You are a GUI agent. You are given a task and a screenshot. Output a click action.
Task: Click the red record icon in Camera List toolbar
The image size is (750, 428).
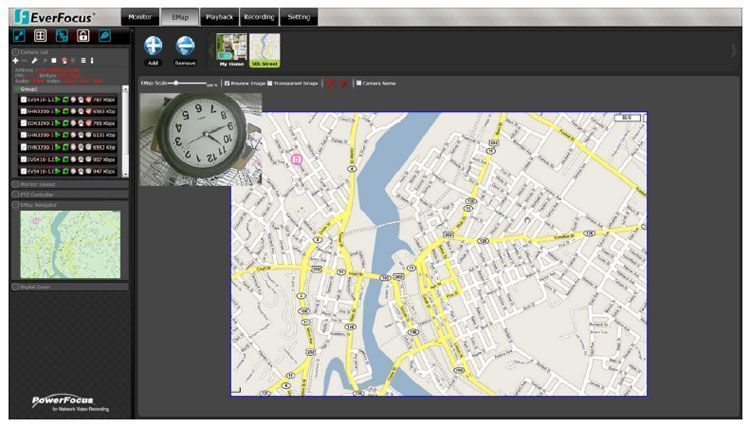(x=64, y=61)
